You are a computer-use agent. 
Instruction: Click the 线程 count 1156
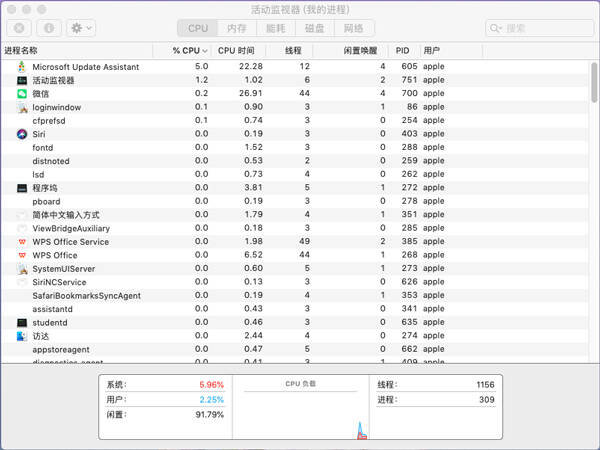(485, 385)
